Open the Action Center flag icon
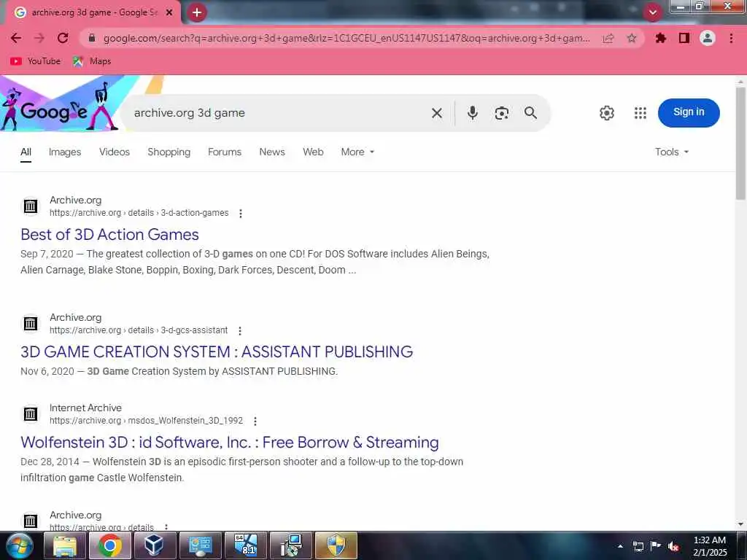The height and width of the screenshot is (560, 747). click(656, 546)
